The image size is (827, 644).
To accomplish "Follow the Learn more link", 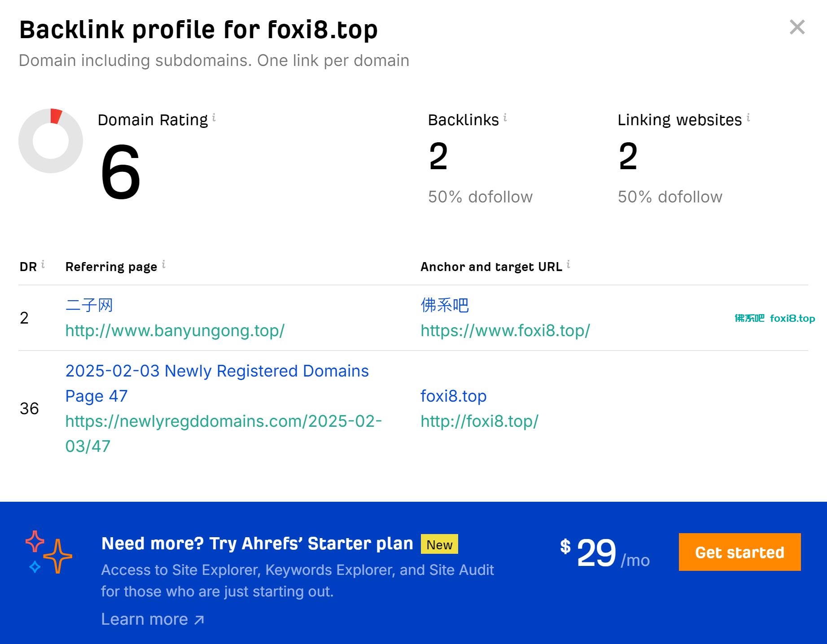I will point(153,619).
